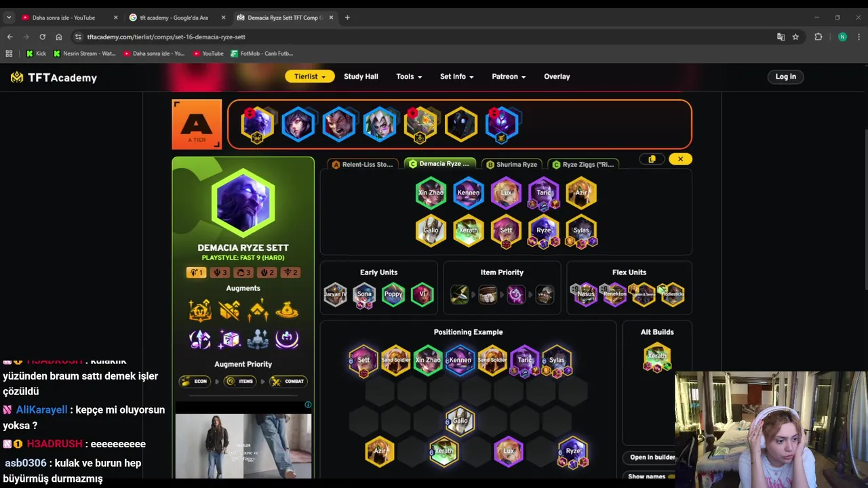Select Fiddlesticks under Flex Units
Viewport: 868px width, 488px height.
pyautogui.click(x=673, y=294)
